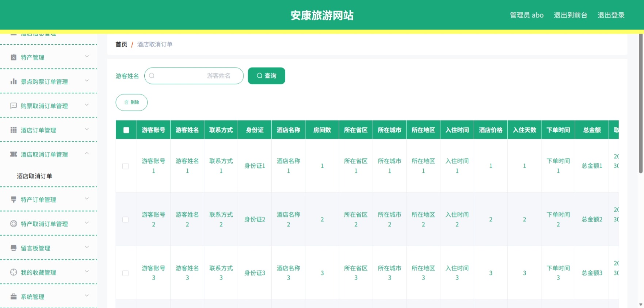644x308 pixels.
Task: Click the 系统管理 briefcase icon
Action: (x=14, y=297)
